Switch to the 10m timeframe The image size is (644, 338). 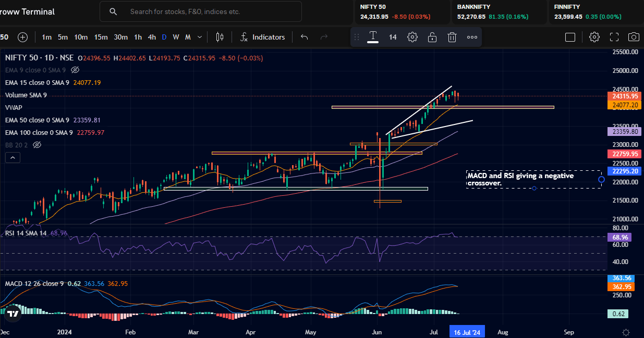coord(81,37)
